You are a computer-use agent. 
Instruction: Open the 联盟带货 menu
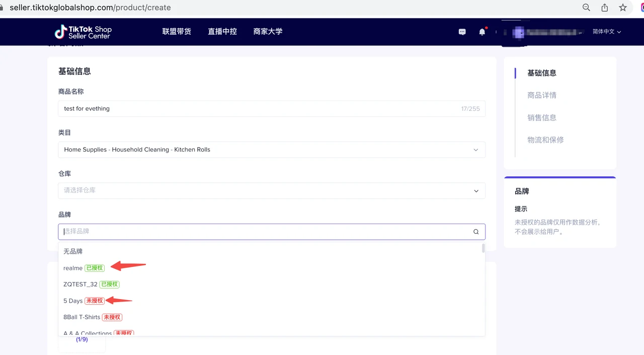coord(177,31)
